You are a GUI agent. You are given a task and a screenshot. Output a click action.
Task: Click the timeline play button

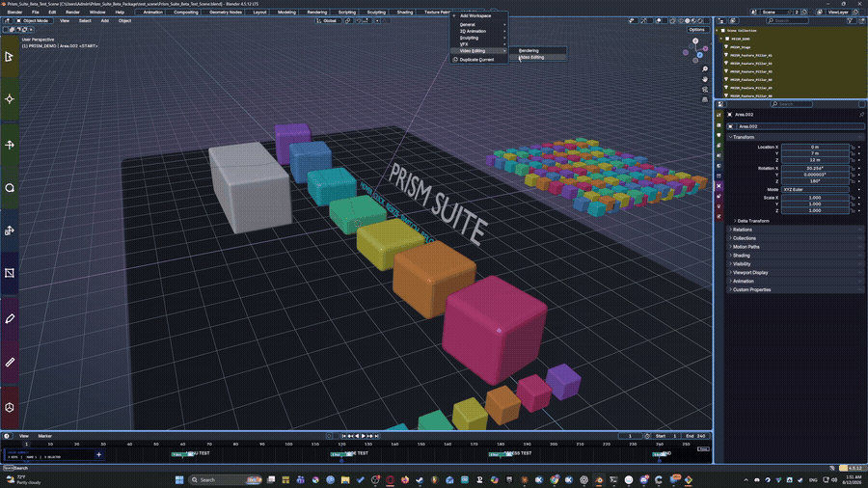coord(364,436)
